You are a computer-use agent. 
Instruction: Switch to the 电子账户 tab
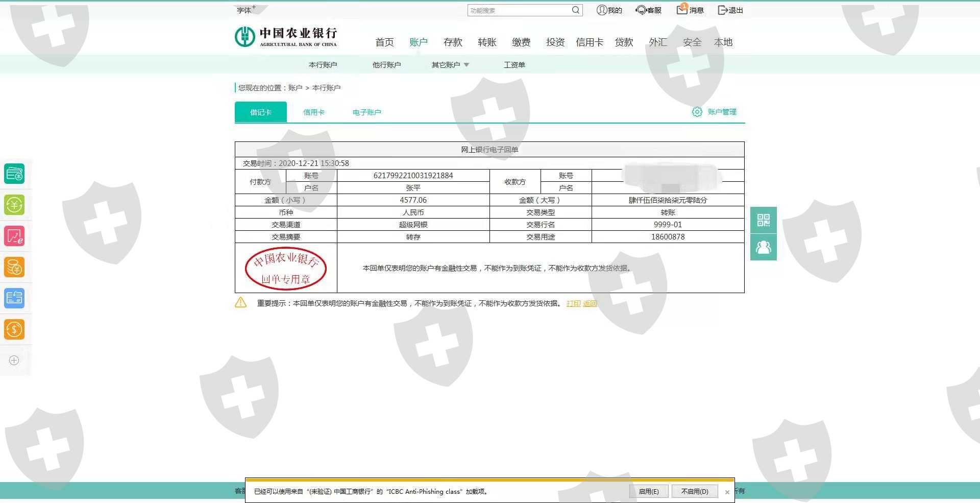367,112
